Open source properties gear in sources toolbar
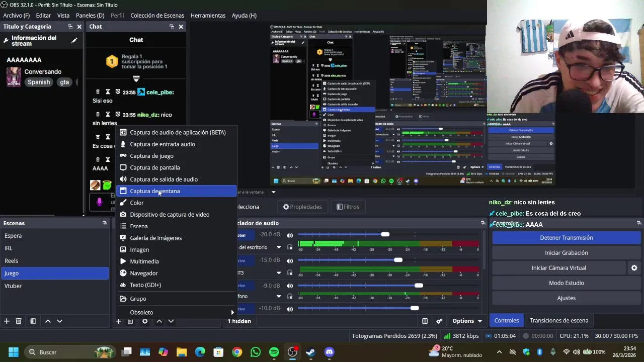Viewport: 644px width, 362px height. tap(145, 321)
